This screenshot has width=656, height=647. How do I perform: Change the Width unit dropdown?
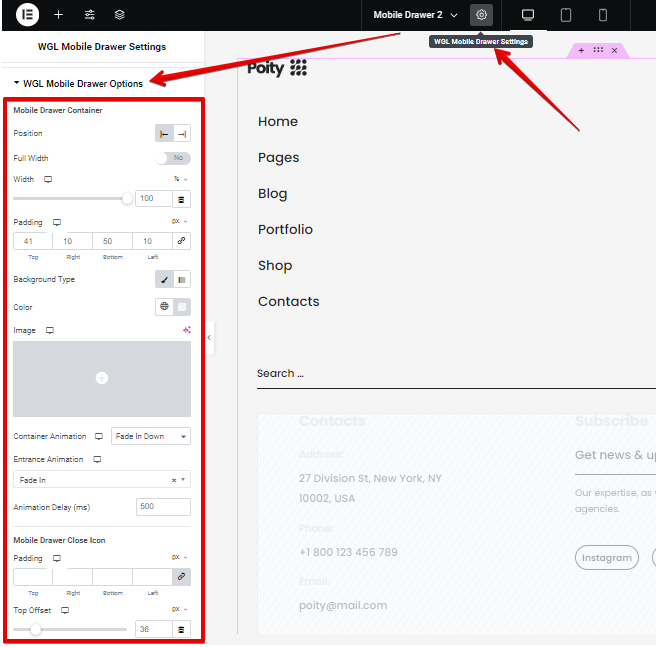[181, 179]
